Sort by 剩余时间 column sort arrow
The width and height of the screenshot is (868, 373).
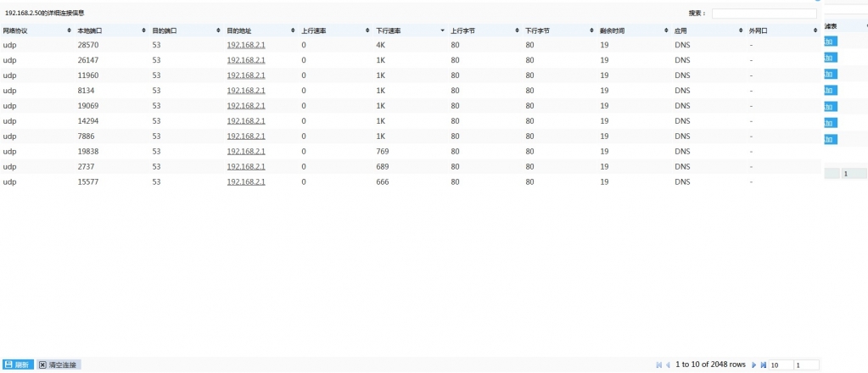click(x=666, y=31)
